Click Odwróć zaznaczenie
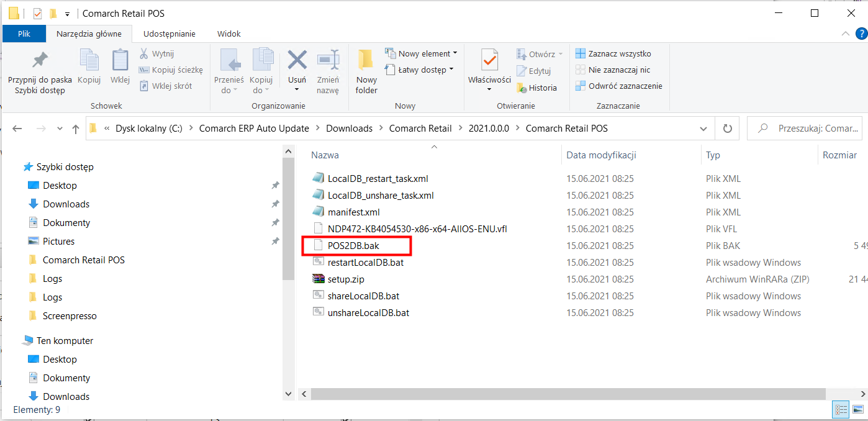The image size is (868, 421). tap(618, 86)
